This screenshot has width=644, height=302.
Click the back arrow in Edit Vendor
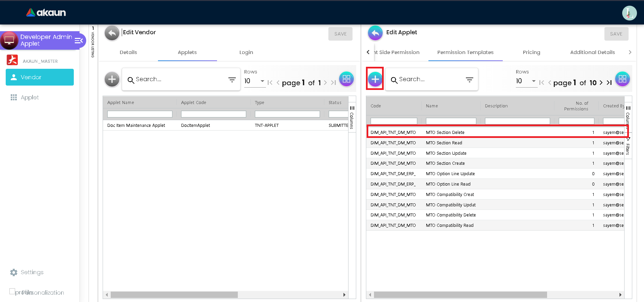(x=112, y=33)
